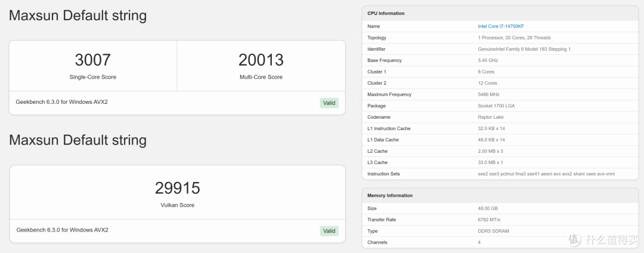This screenshot has height=253, width=644.
Task: Click the Transfer Rate row label
Action: [382, 220]
